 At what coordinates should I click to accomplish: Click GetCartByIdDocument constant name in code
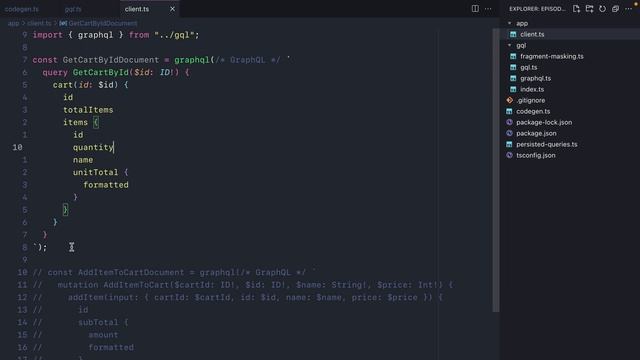[111, 60]
